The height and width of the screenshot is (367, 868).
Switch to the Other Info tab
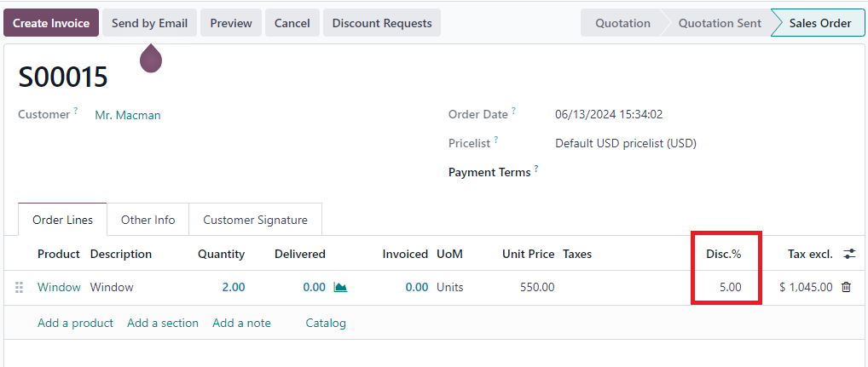click(x=148, y=220)
